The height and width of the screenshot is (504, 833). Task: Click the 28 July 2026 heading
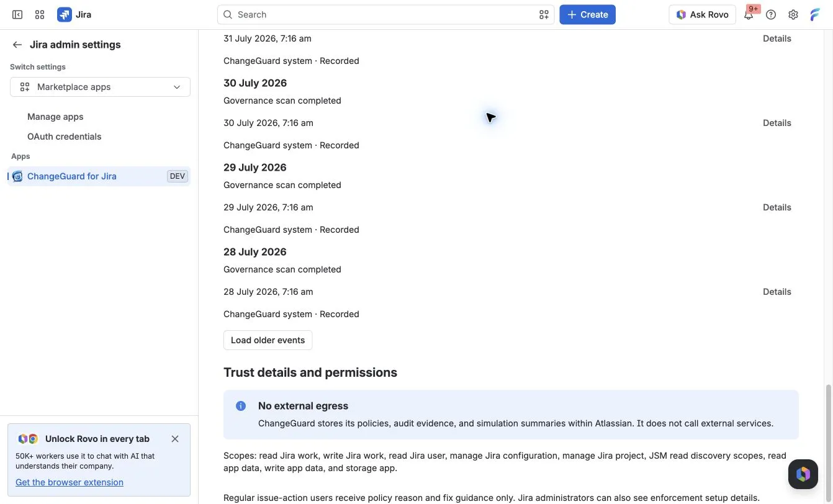[x=255, y=252]
